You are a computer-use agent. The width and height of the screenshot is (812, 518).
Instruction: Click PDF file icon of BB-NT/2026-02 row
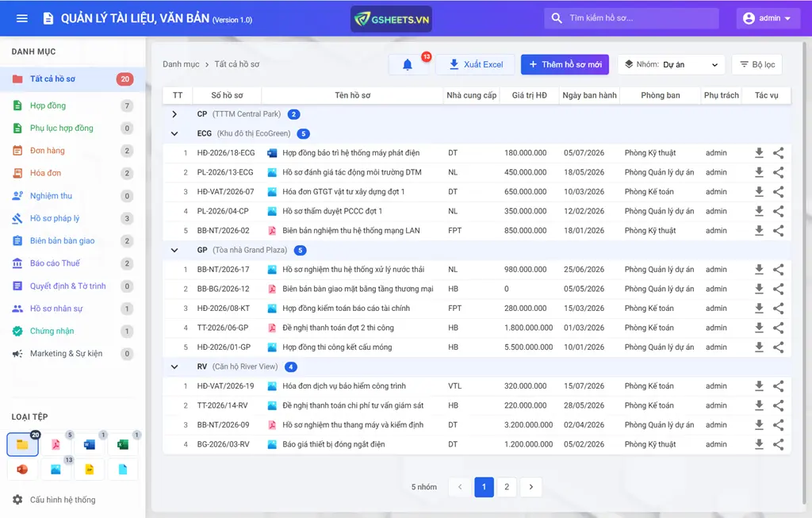[272, 231]
